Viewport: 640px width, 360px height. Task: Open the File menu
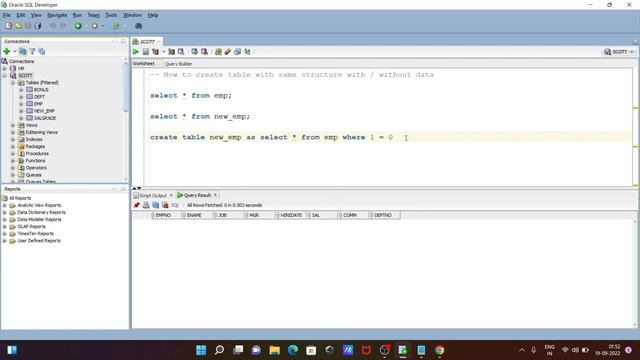7,15
